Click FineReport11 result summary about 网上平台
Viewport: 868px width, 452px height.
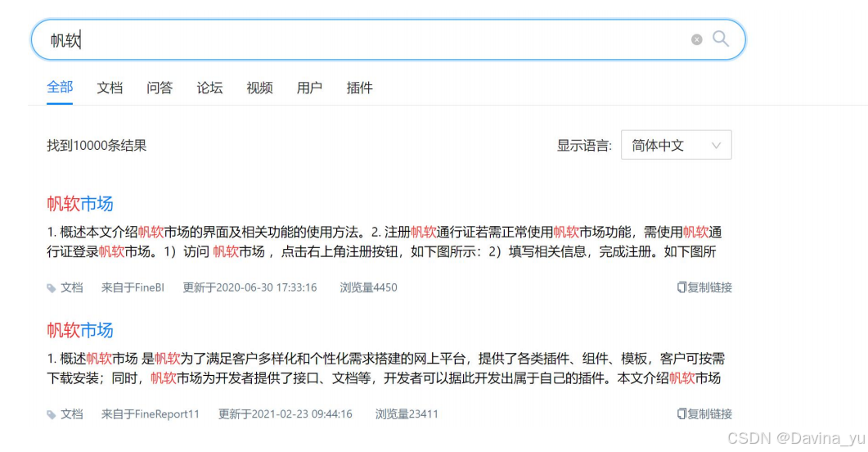point(386,368)
